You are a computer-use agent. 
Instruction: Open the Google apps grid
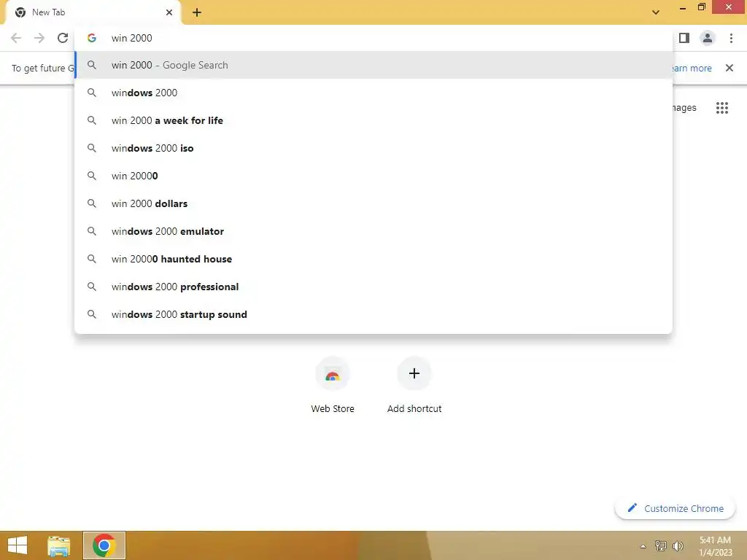[721, 108]
